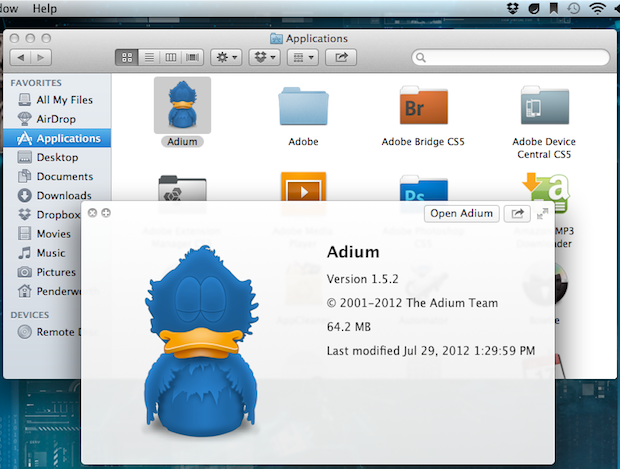Click the Adium Team copyright text
The image size is (620, 469).
412,303
